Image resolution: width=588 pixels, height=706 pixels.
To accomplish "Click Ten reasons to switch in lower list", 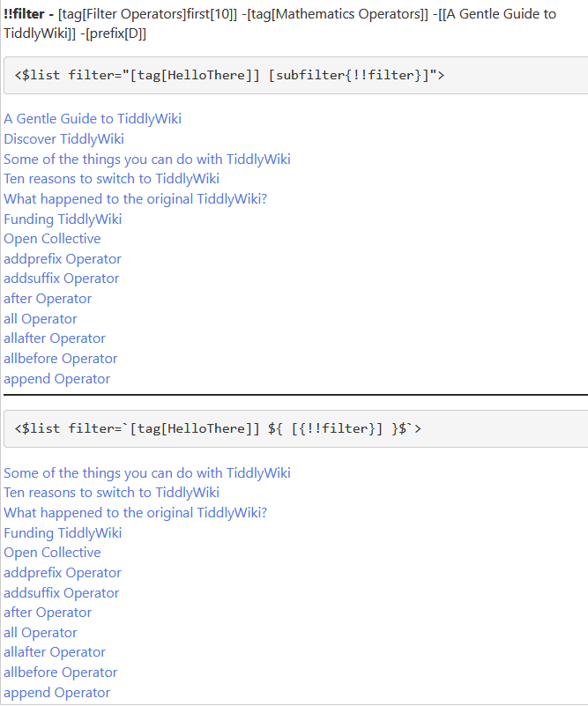I will [x=111, y=493].
